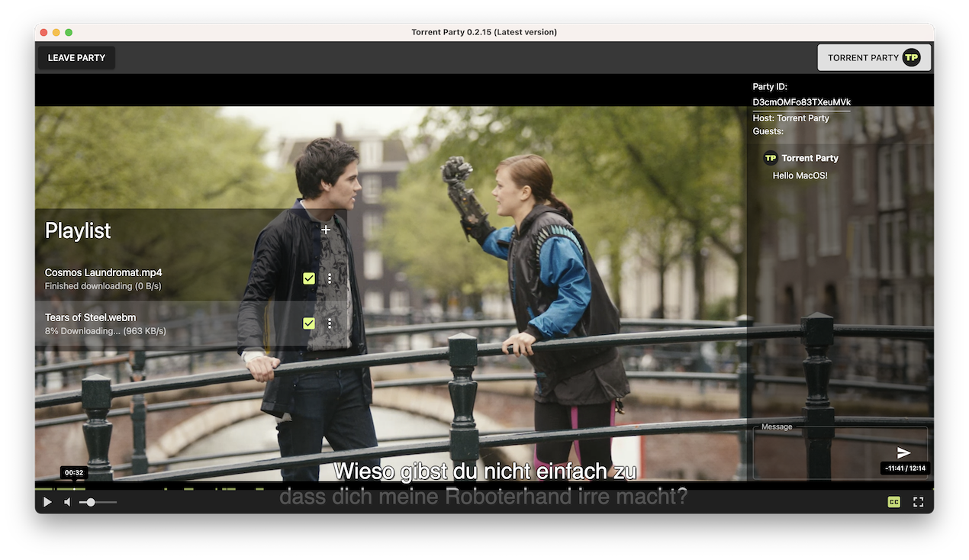Click the Torrent Party sender name in chat
The height and width of the screenshot is (560, 969).
tap(810, 158)
